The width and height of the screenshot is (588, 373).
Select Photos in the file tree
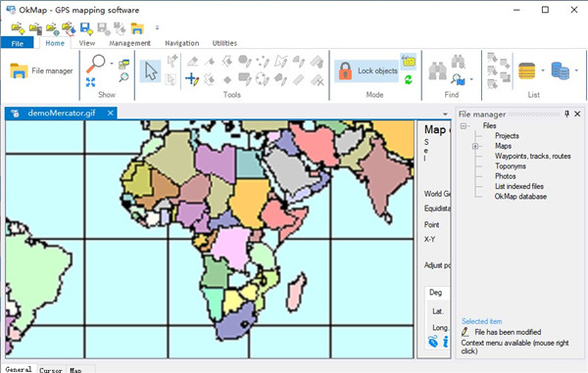click(x=505, y=176)
